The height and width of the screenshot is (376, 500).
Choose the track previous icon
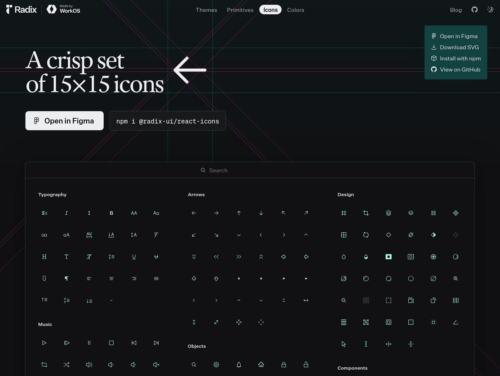[134, 343]
